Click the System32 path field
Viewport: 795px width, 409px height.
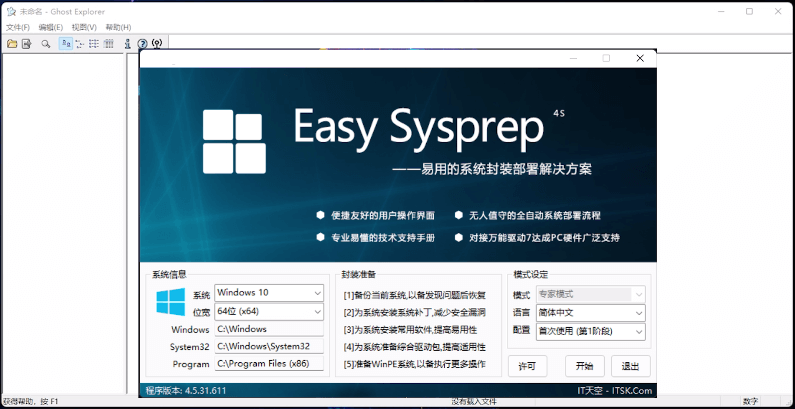click(x=269, y=346)
